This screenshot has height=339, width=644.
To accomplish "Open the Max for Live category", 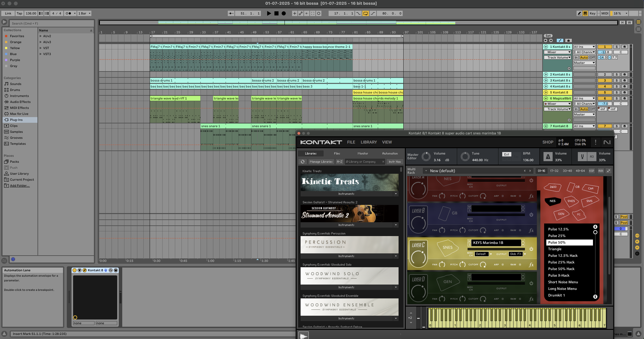I will pyautogui.click(x=19, y=114).
